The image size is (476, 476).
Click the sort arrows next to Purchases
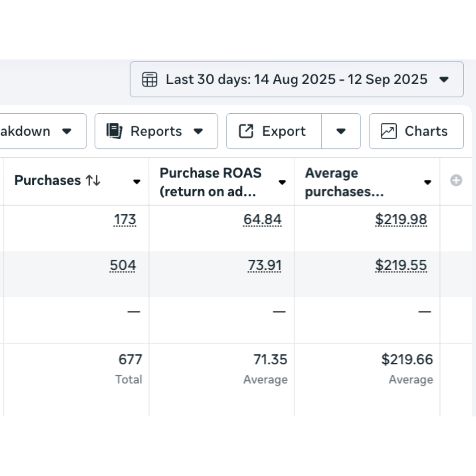click(93, 180)
